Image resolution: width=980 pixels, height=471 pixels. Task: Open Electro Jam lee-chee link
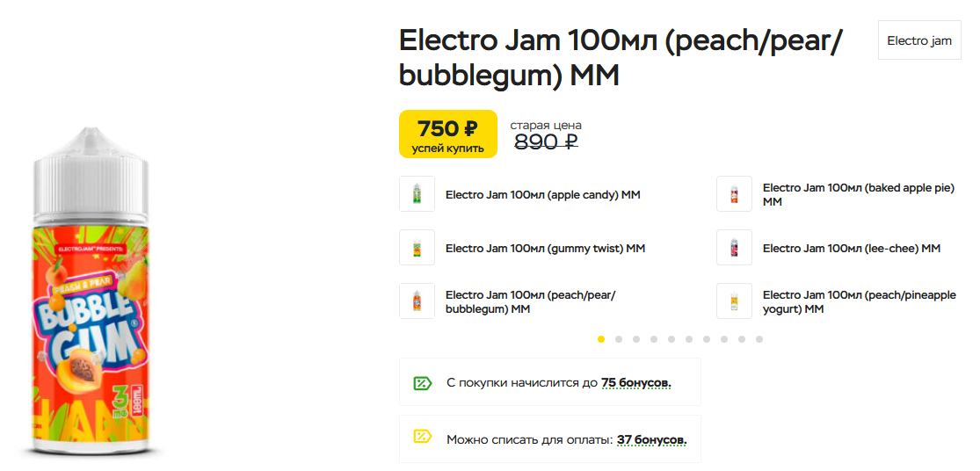coord(851,249)
